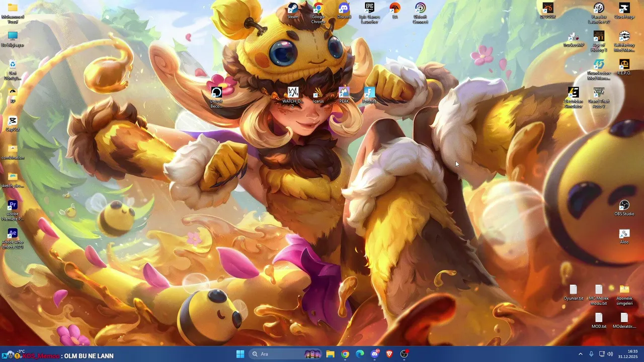Image resolution: width=644 pixels, height=362 pixels.
Task: Open OBS Studio from the taskbar
Action: coord(405,354)
